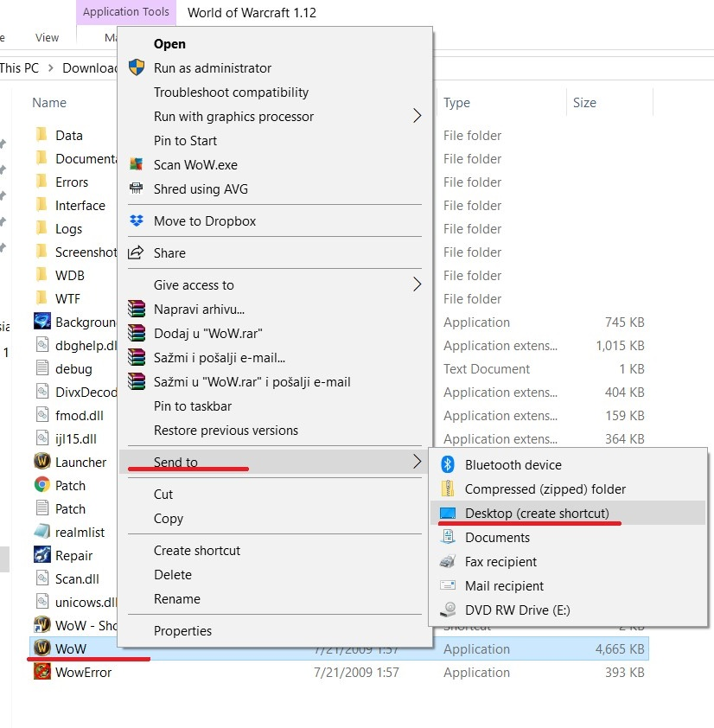
Task: Open the Application Tools ribbon tab
Action: point(126,12)
